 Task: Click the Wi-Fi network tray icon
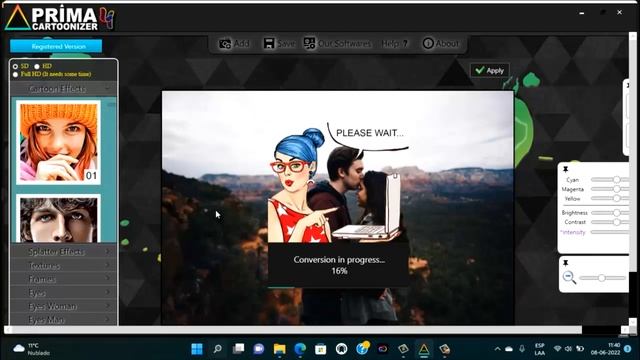[558, 349]
